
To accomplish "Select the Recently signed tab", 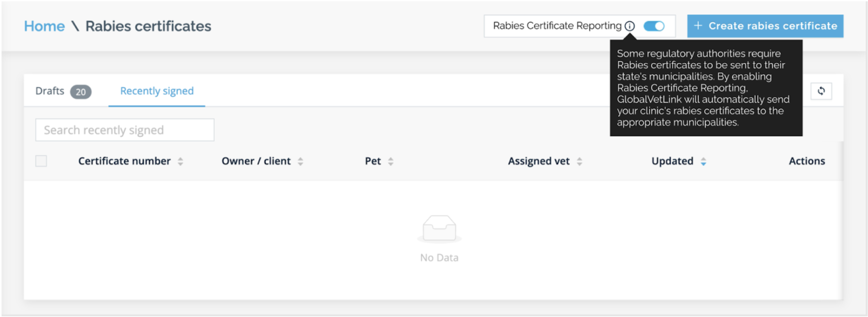I will [x=157, y=91].
